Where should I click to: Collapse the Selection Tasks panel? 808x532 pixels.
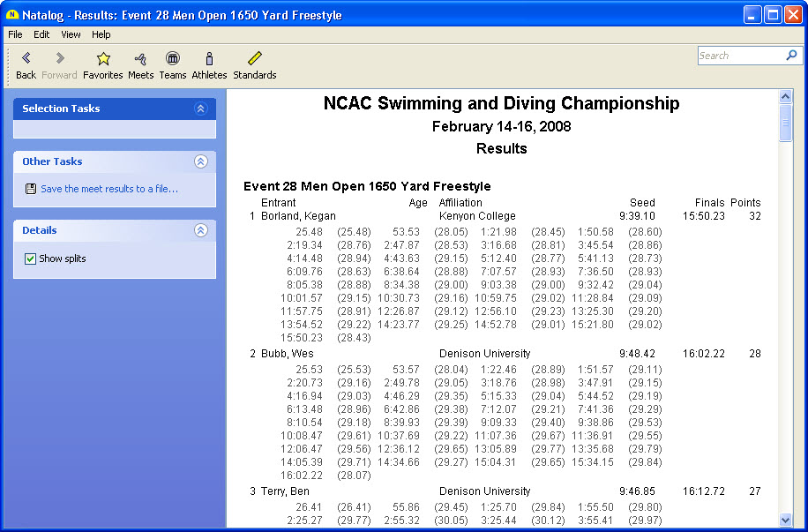pos(200,109)
